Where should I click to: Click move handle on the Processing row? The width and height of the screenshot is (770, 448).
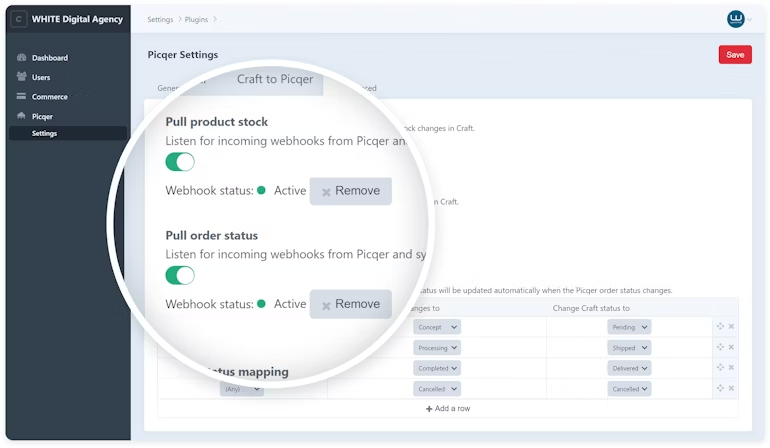[x=719, y=348]
